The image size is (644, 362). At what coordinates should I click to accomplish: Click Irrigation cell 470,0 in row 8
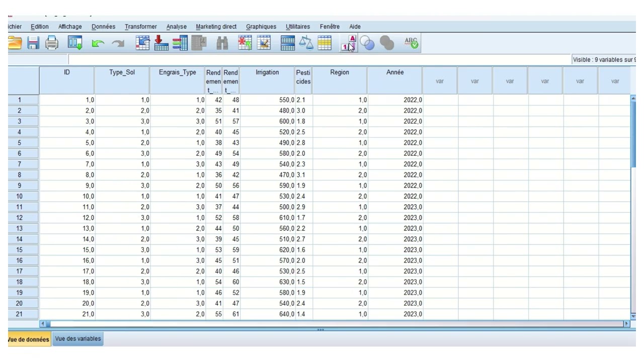tap(268, 175)
